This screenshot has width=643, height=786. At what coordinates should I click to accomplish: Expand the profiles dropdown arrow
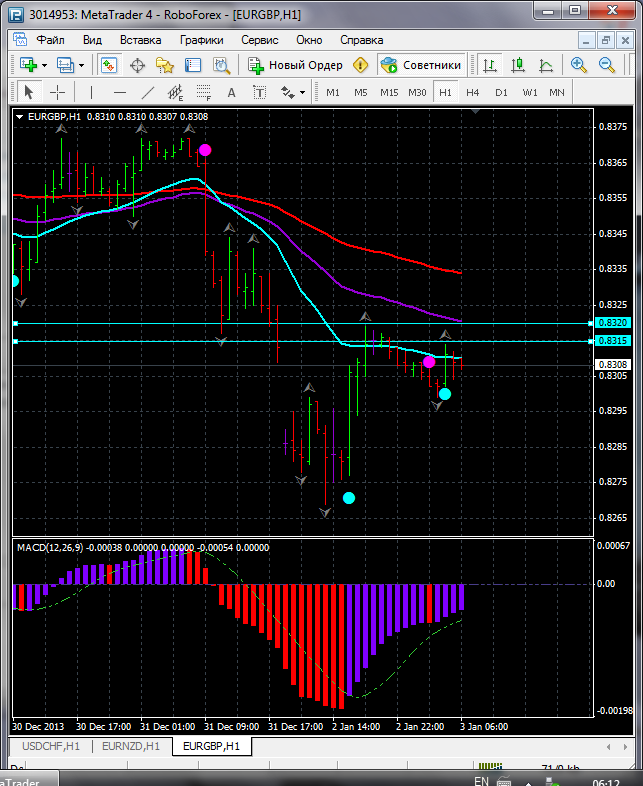pyautogui.click(x=82, y=65)
